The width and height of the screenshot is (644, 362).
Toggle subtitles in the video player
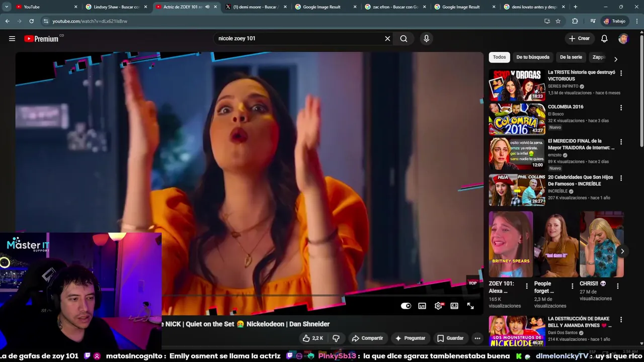[422, 306]
